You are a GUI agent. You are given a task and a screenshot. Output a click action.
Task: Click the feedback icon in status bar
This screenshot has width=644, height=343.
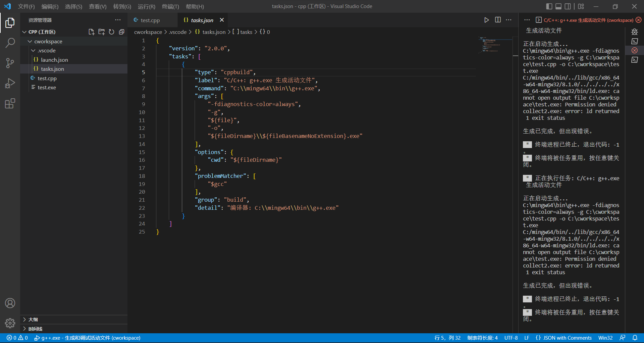coord(623,338)
